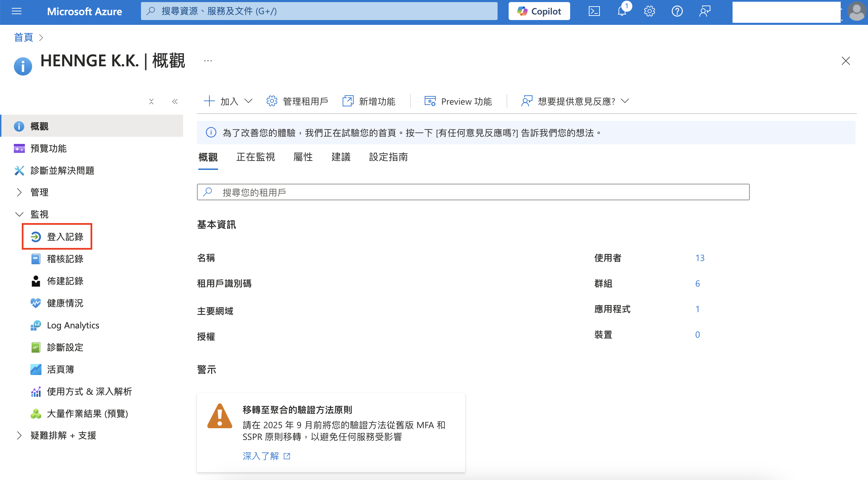Open 活頁簿 workbooks icon
This screenshot has height=480, width=868.
click(36, 369)
